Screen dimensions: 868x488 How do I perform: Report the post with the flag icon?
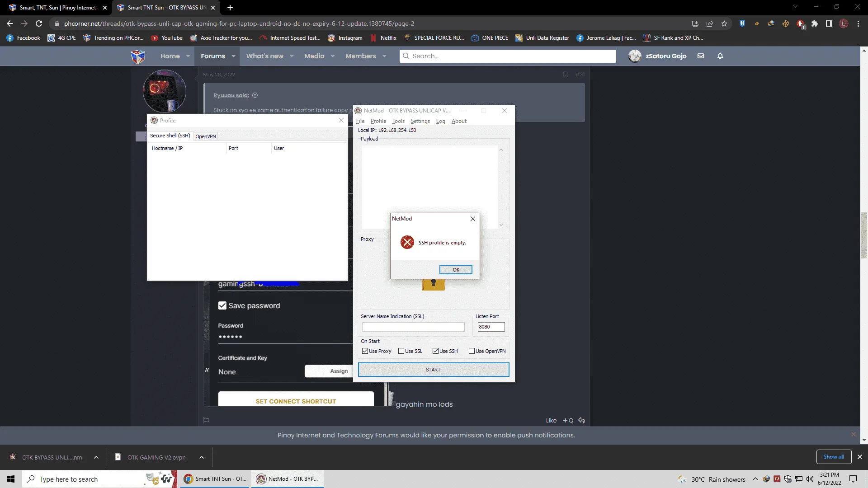[x=206, y=420]
